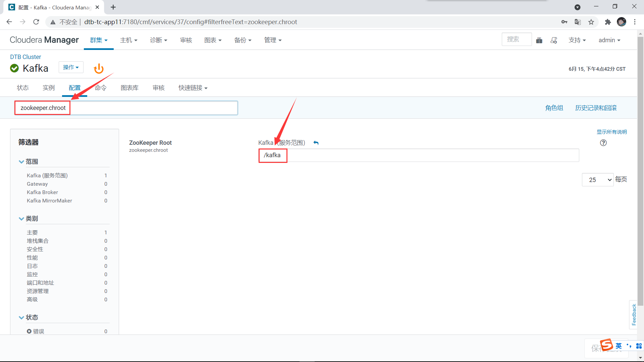Focus the configuration search box with zookeeper.chroot
This screenshot has width=644, height=362.
pos(126,108)
